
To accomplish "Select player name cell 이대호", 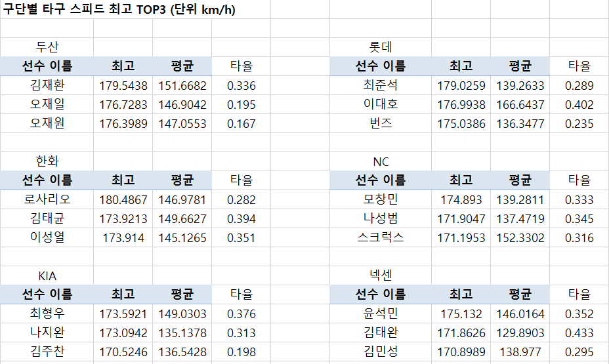I will (381, 104).
